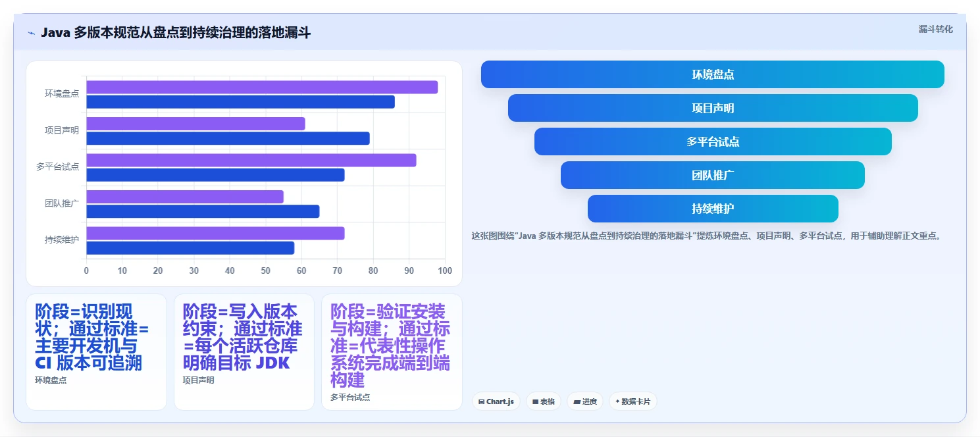Click the purple chart bar for 持续维护
The height and width of the screenshot is (437, 980).
[x=215, y=233]
